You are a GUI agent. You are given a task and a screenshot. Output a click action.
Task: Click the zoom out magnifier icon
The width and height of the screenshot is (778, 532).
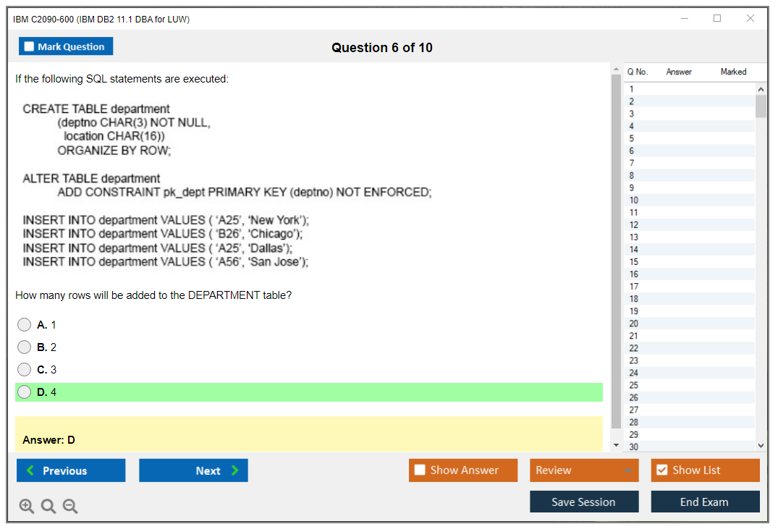(x=70, y=507)
